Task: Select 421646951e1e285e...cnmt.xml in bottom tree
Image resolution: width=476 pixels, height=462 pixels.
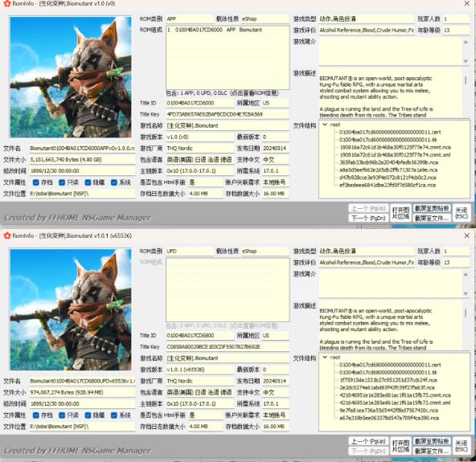Action: 395,403
